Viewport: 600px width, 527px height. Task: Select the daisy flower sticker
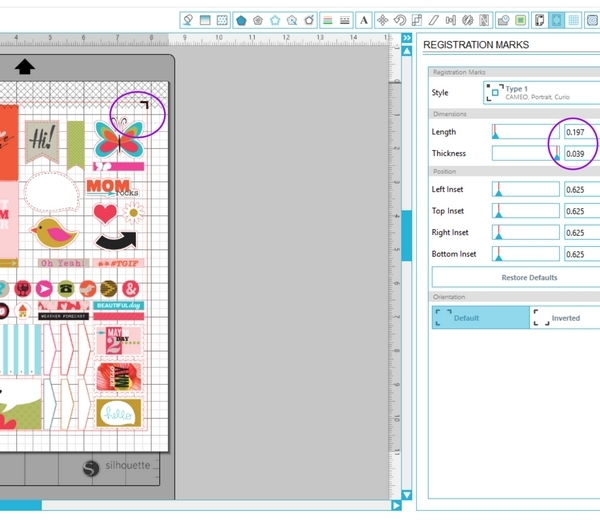(133, 213)
